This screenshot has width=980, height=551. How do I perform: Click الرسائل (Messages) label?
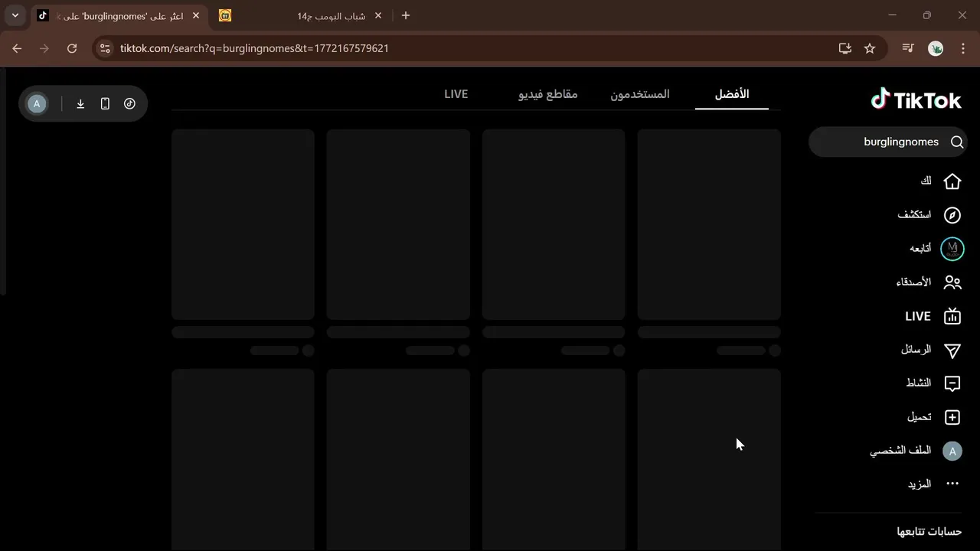(x=916, y=350)
